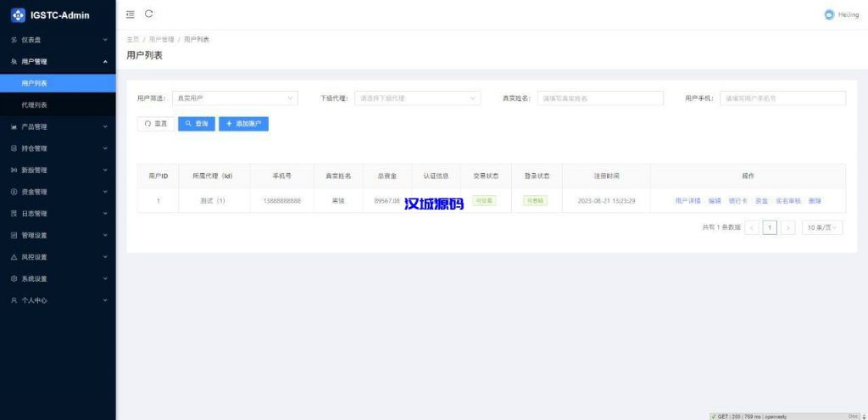Click the 实名审核 link in the row

pyautogui.click(x=787, y=200)
